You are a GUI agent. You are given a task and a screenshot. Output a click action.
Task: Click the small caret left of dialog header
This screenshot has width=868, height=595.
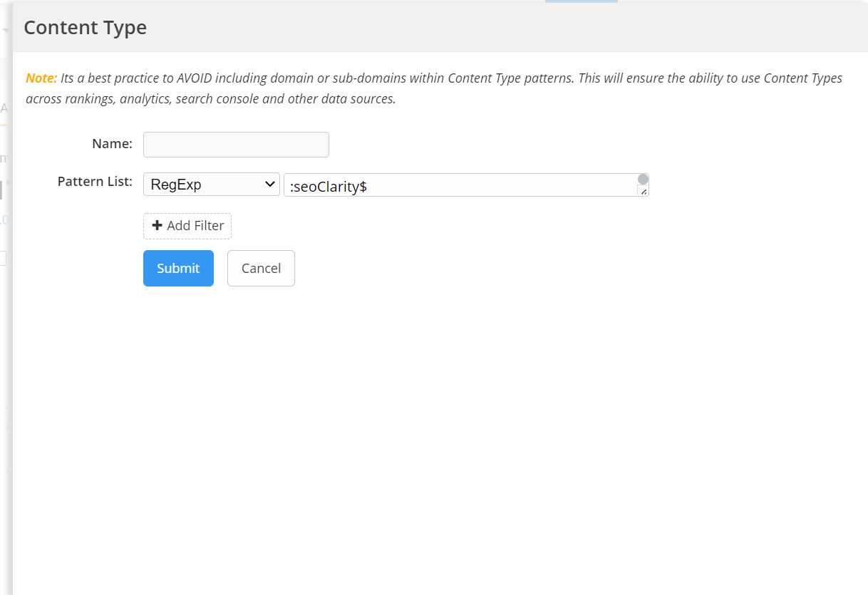pos(5,31)
